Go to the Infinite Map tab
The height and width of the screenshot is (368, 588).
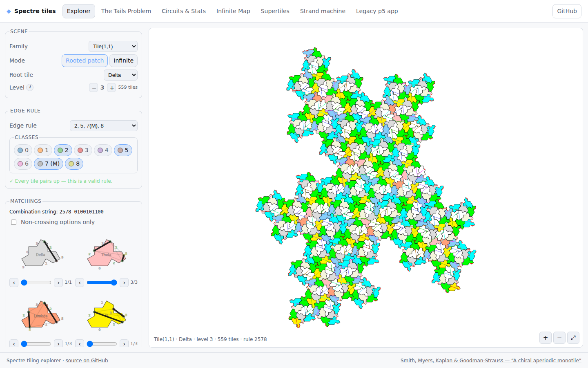pyautogui.click(x=233, y=11)
